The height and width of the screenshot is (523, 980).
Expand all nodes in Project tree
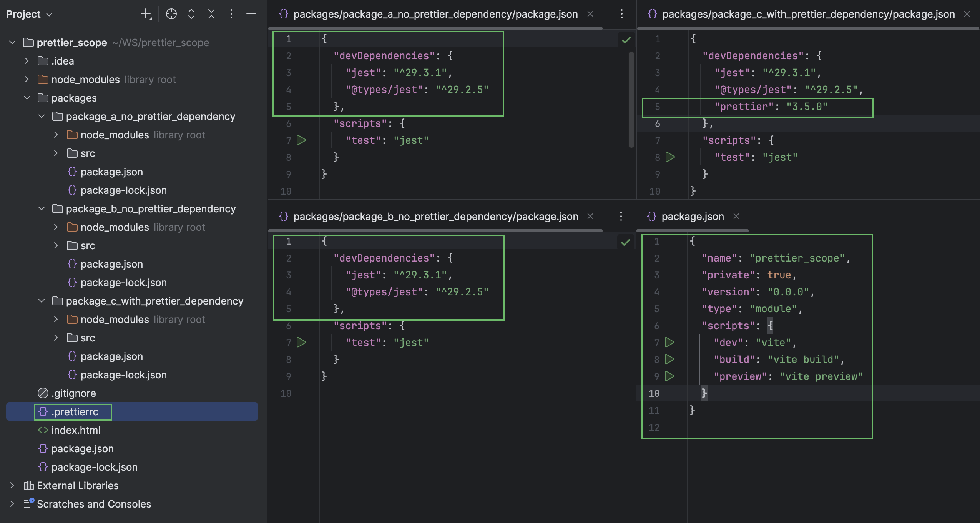(x=191, y=14)
